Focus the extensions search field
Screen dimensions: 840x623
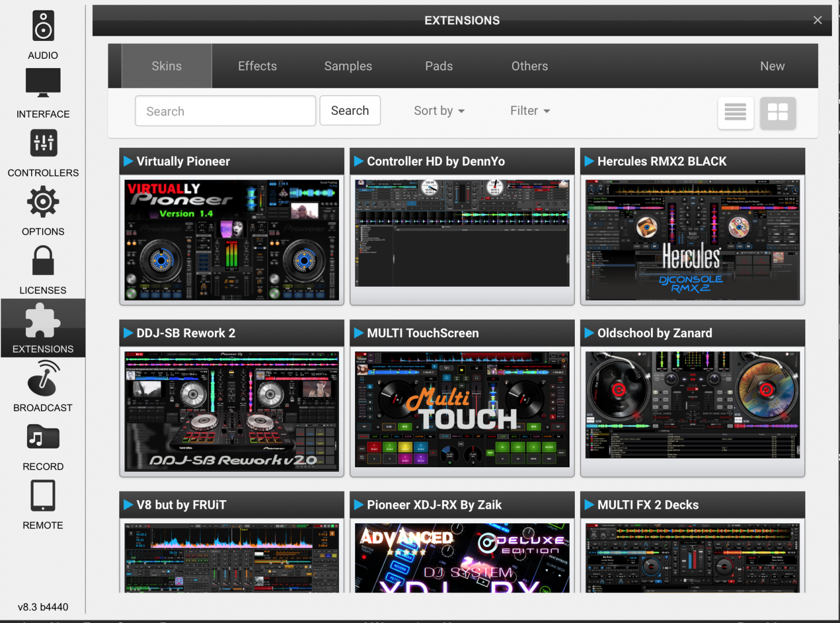pos(225,111)
